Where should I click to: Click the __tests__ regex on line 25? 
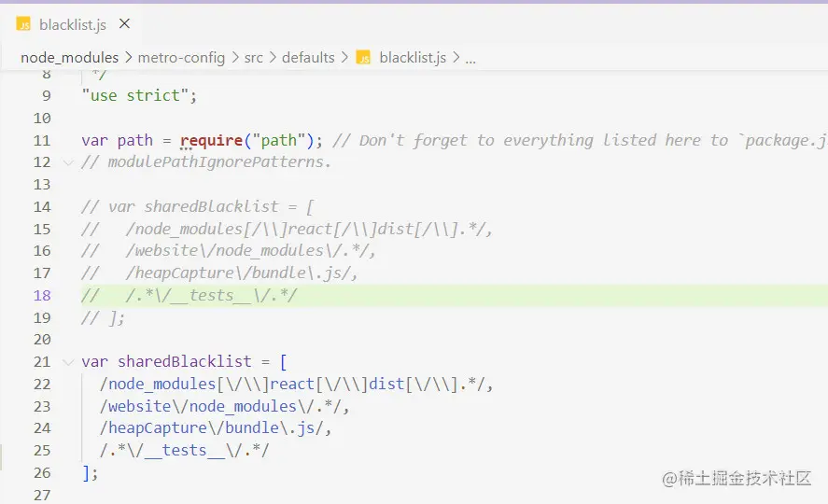tap(184, 450)
